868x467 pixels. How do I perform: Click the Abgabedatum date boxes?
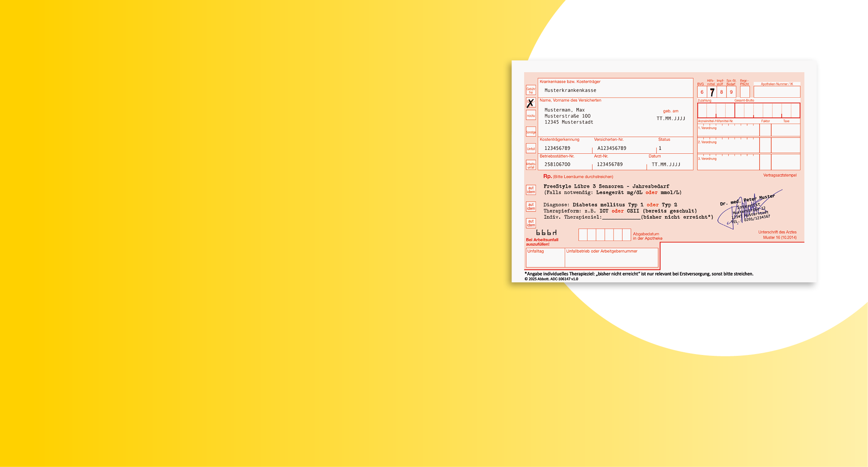click(605, 235)
